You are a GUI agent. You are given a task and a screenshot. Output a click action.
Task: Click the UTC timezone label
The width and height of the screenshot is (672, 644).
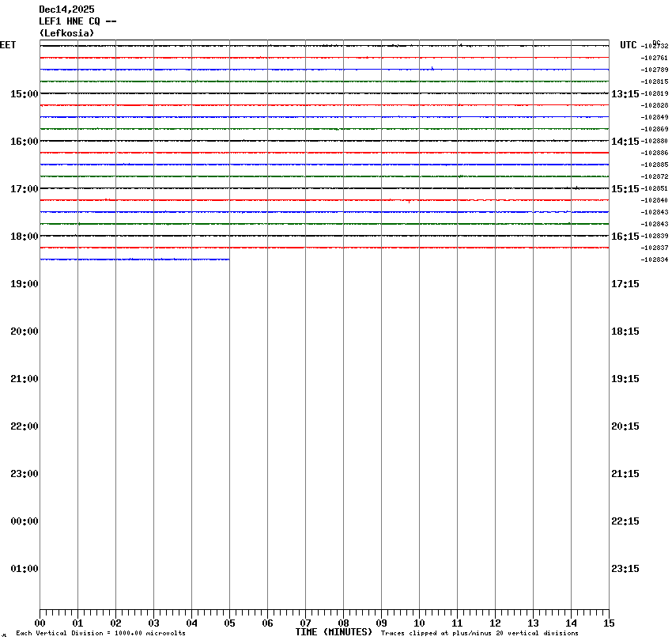pos(628,45)
